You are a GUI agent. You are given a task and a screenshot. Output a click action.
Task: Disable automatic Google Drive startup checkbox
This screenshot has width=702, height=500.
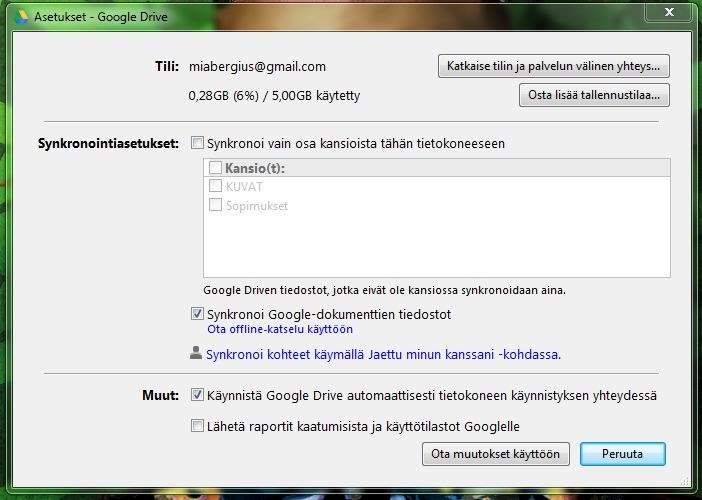pos(197,395)
